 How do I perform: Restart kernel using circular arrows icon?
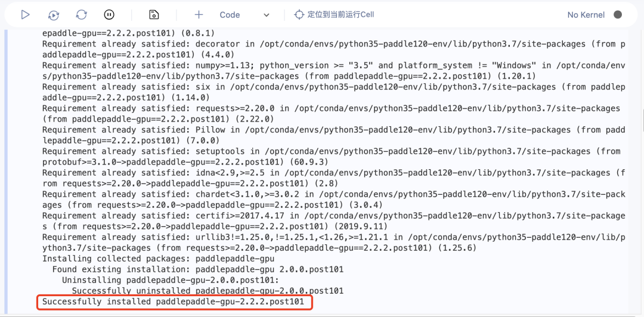[x=82, y=15]
